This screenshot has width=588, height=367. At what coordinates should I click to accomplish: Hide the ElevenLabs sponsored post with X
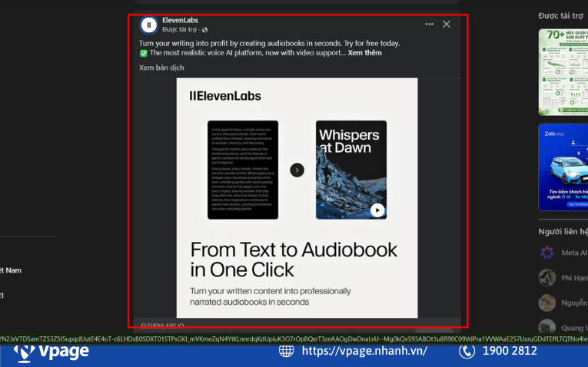[x=447, y=25]
